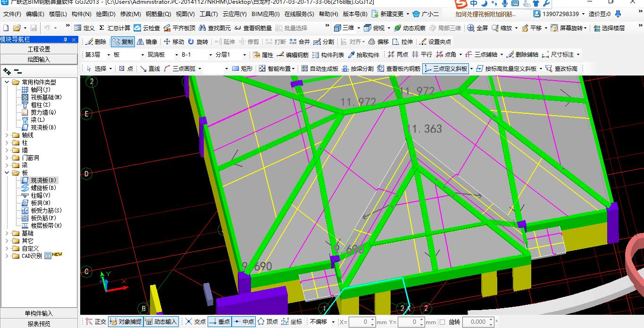This screenshot has height=328, width=644.
Task: Expand the 轴线 tree node
Action: pyautogui.click(x=7, y=135)
